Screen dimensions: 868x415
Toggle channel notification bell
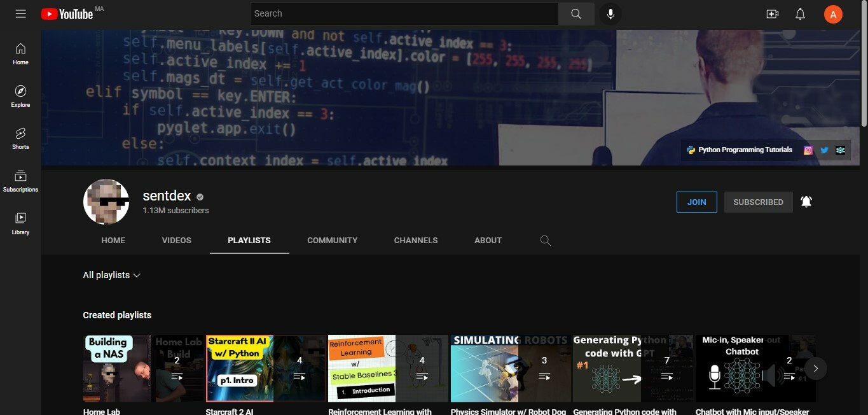(x=806, y=202)
